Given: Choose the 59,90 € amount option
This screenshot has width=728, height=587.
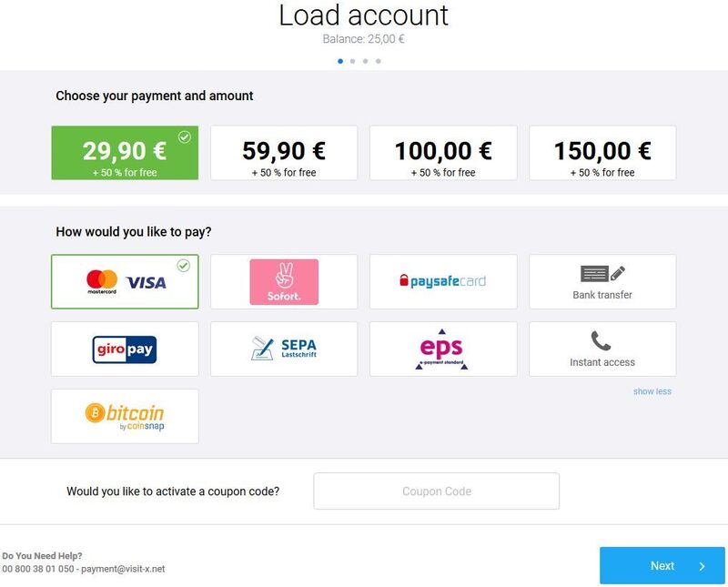Looking at the screenshot, I should click(284, 153).
